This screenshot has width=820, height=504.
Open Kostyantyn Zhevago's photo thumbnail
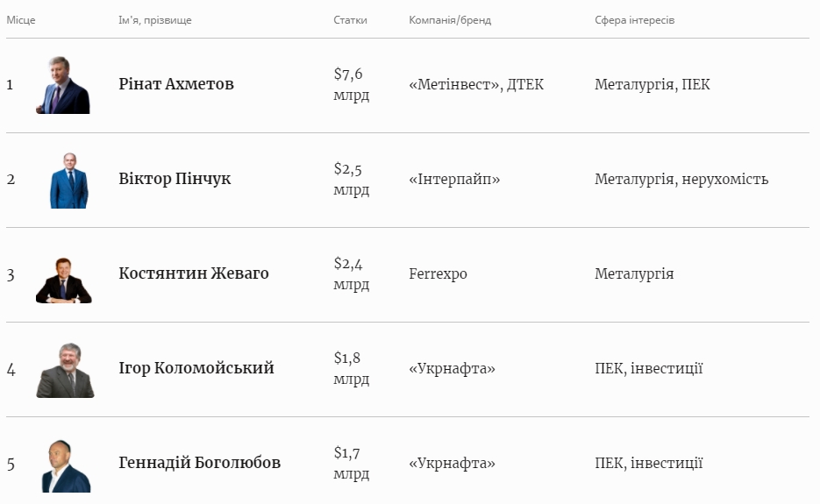[64, 280]
